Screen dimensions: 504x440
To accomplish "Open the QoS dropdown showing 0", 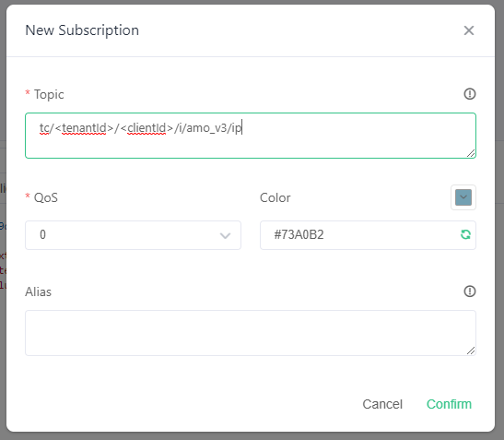I will pyautogui.click(x=133, y=235).
